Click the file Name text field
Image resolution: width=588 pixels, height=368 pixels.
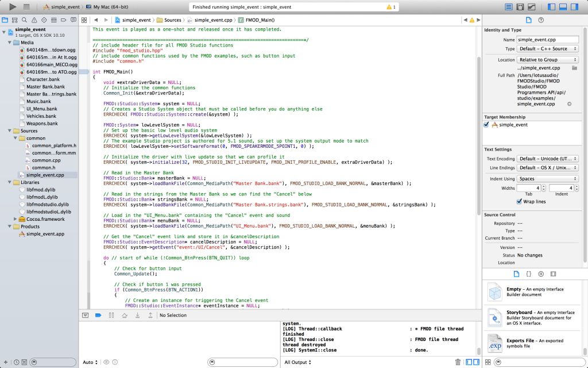point(548,40)
